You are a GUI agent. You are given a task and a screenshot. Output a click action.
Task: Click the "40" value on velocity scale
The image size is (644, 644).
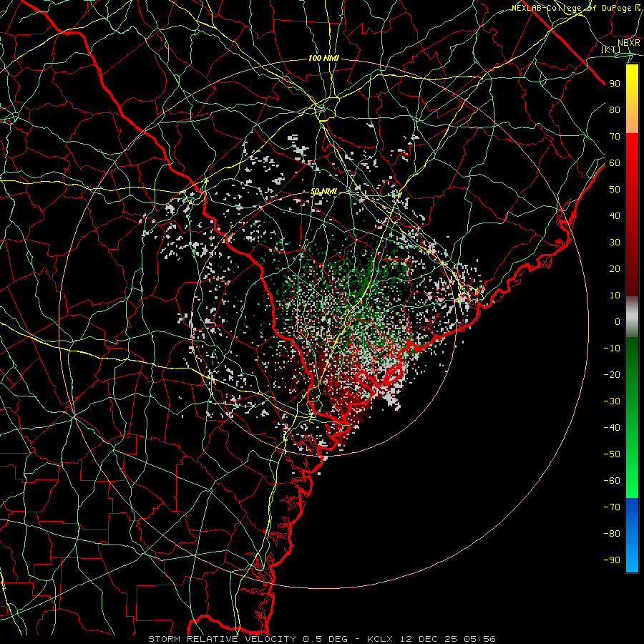pos(615,215)
